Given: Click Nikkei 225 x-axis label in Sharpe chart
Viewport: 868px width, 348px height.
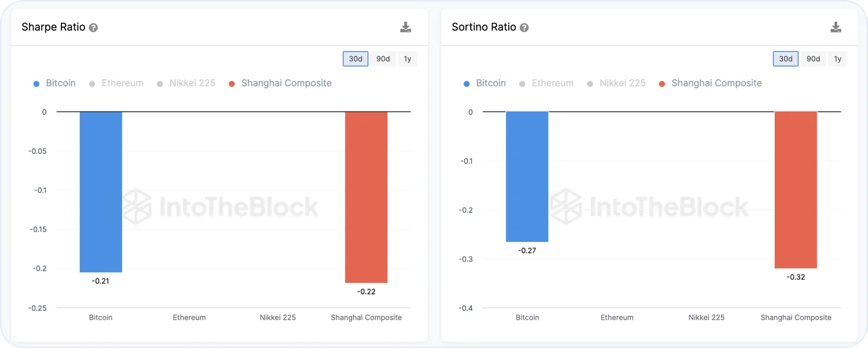Looking at the screenshot, I should point(278,318).
